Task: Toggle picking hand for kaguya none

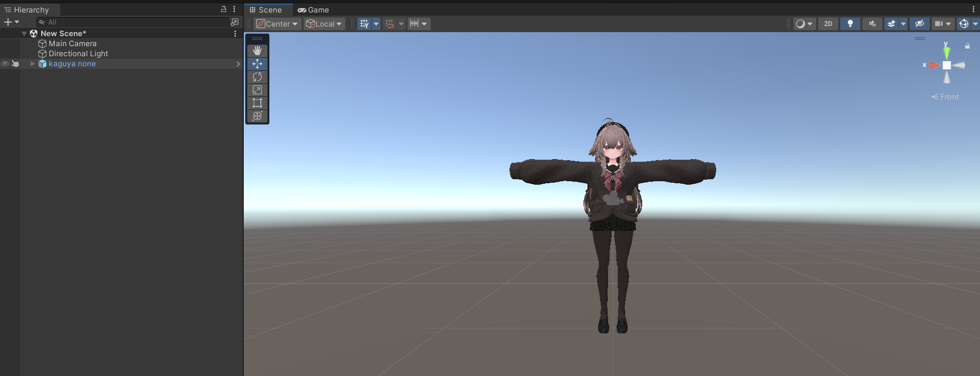Action: coord(15,64)
